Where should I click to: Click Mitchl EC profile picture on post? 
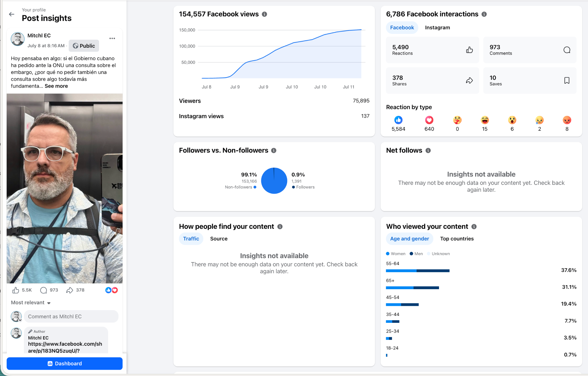[x=18, y=39]
